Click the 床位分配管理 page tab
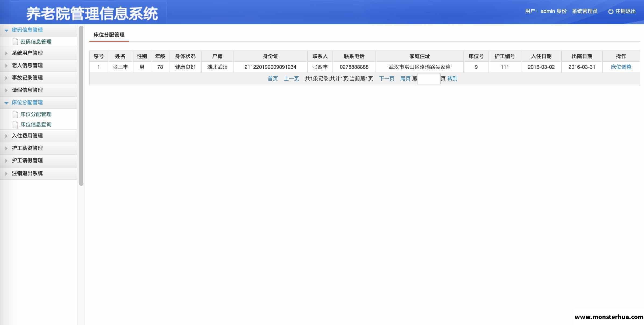Image resolution: width=644 pixels, height=325 pixels. click(109, 35)
